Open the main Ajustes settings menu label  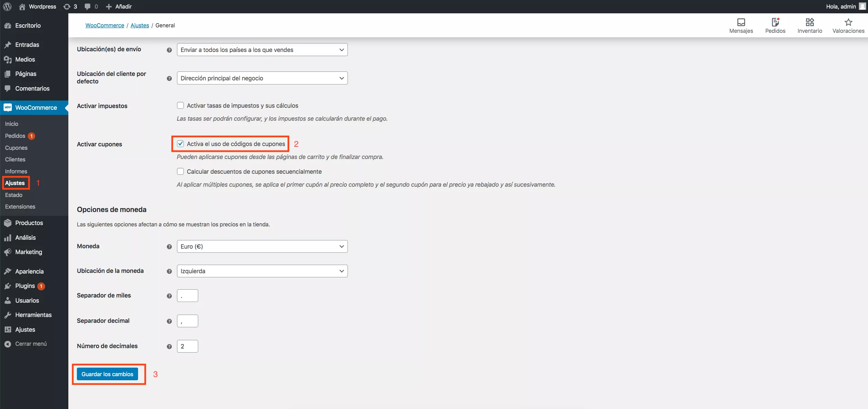[25, 330]
